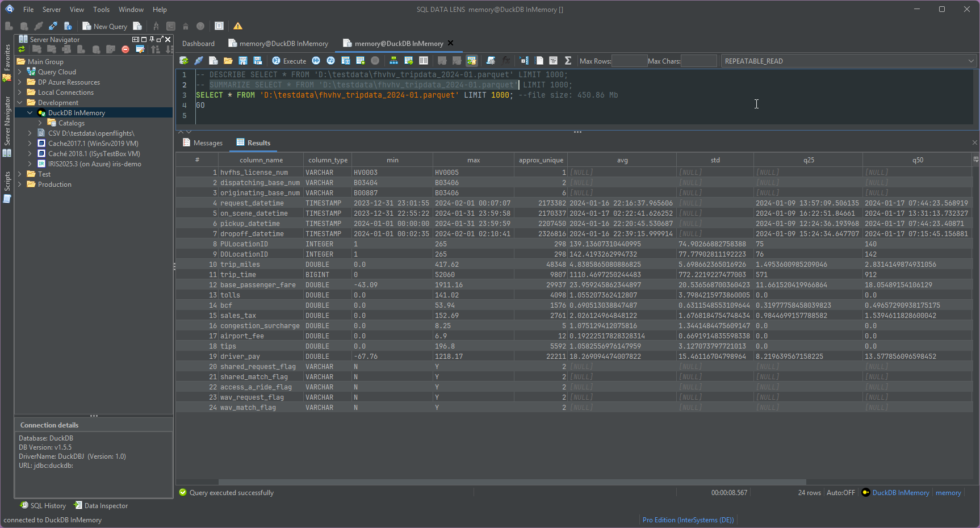Click the export grid with green arrow icon
The image size is (980, 528).
(x=408, y=61)
